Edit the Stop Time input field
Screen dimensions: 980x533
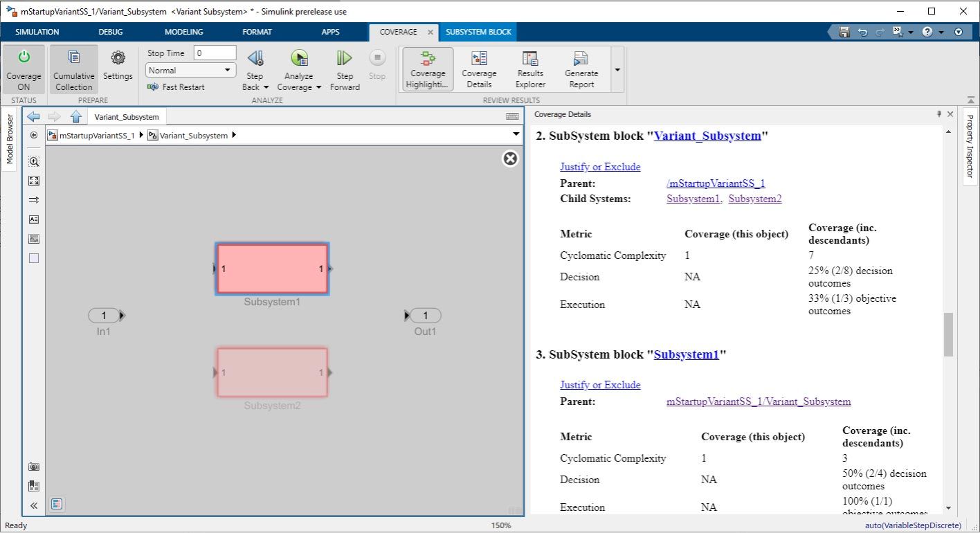tap(215, 52)
